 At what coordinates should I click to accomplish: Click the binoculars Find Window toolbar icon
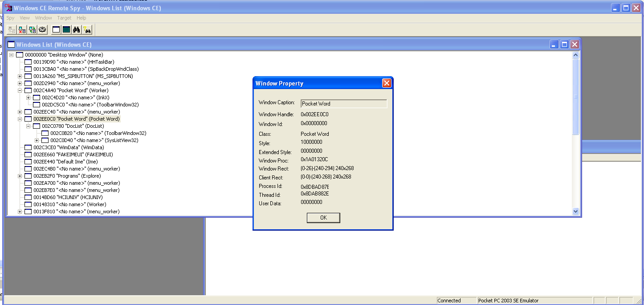click(x=77, y=30)
